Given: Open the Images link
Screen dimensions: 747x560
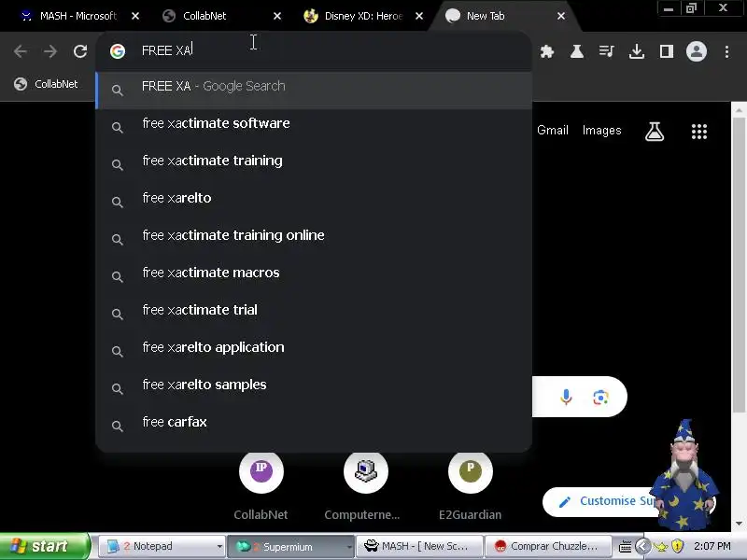Looking at the screenshot, I should pos(601,131).
